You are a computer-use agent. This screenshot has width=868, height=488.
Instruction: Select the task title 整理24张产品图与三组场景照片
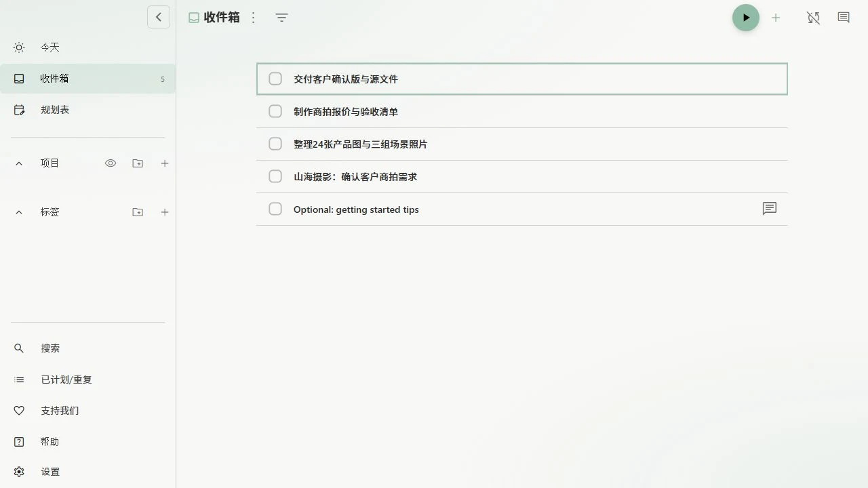click(360, 144)
